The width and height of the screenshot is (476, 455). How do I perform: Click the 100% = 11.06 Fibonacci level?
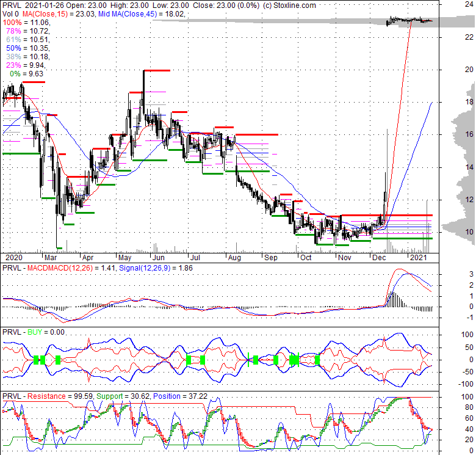click(27, 23)
